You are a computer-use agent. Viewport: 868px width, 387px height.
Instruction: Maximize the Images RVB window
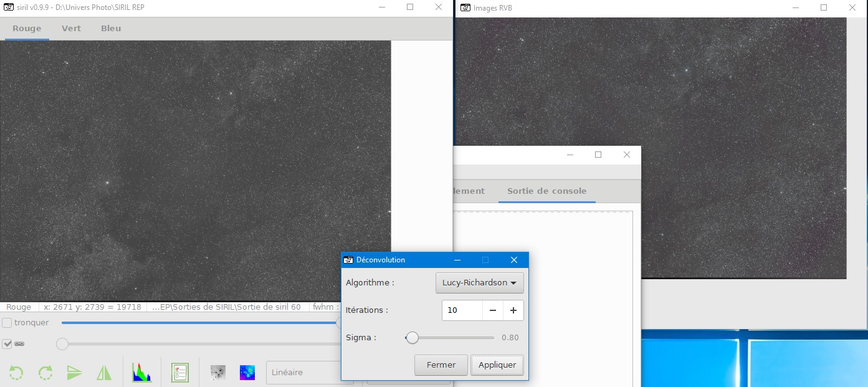[x=824, y=7]
